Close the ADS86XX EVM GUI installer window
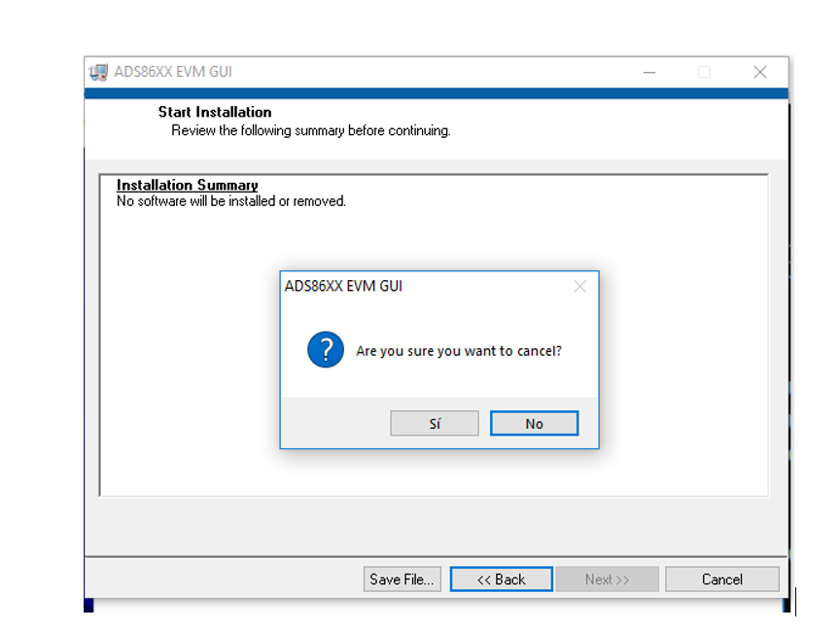 click(x=759, y=72)
